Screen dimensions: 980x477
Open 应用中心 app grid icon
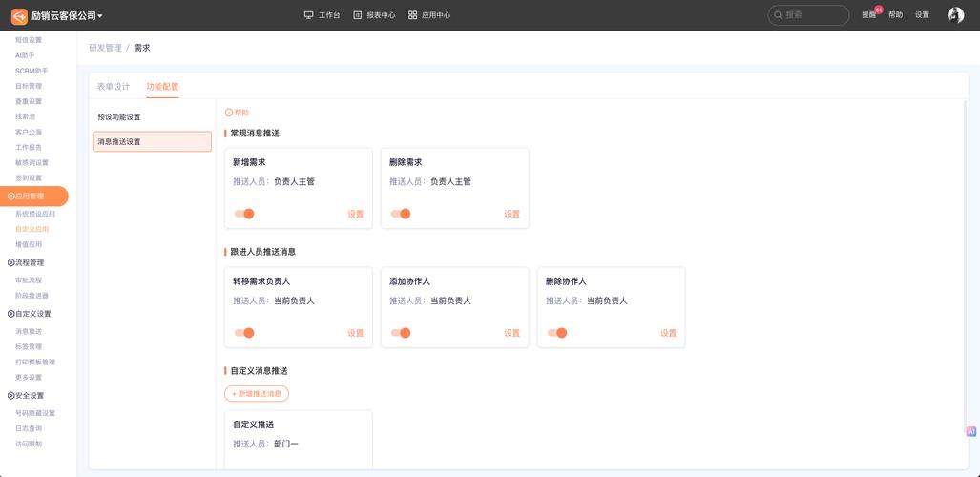tap(412, 15)
